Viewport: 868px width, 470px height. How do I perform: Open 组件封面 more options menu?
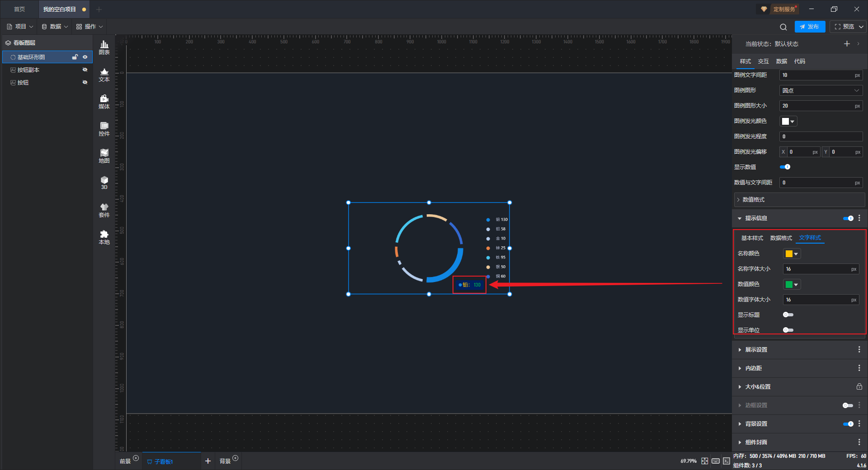pyautogui.click(x=859, y=442)
